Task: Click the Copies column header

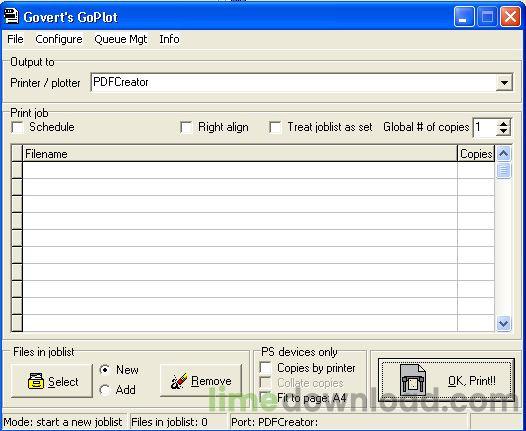Action: pos(476,154)
